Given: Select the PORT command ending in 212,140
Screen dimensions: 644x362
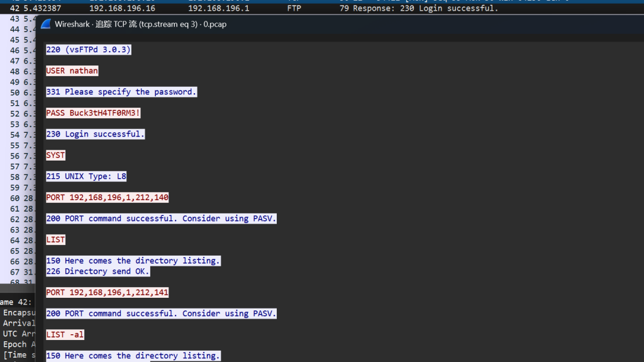Looking at the screenshot, I should click(x=108, y=198).
